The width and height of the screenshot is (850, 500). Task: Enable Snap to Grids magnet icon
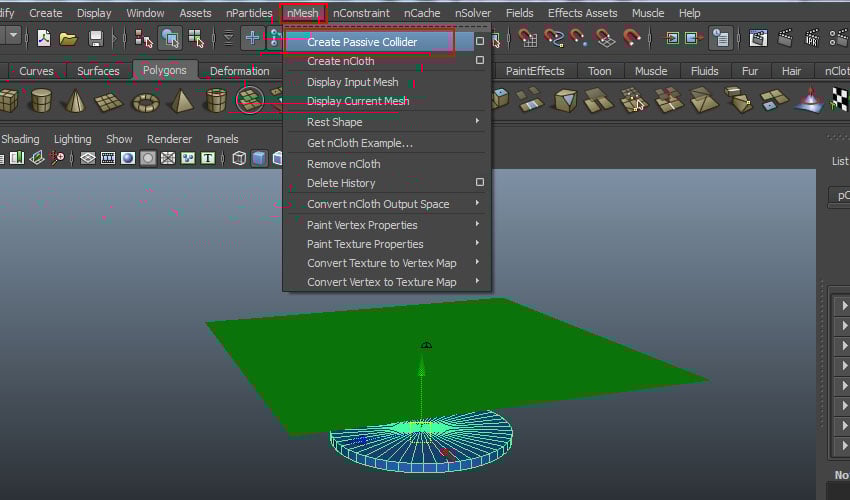(x=527, y=38)
